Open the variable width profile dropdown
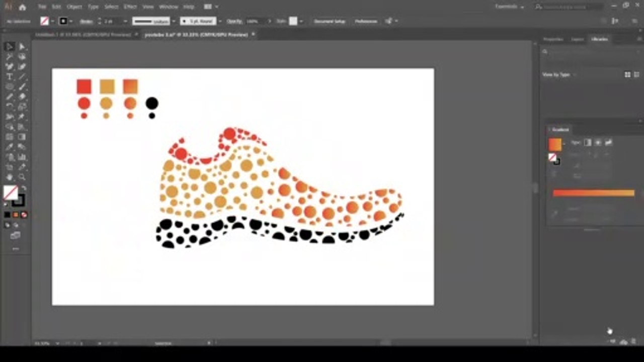The width and height of the screenshot is (644, 362). pos(174,21)
